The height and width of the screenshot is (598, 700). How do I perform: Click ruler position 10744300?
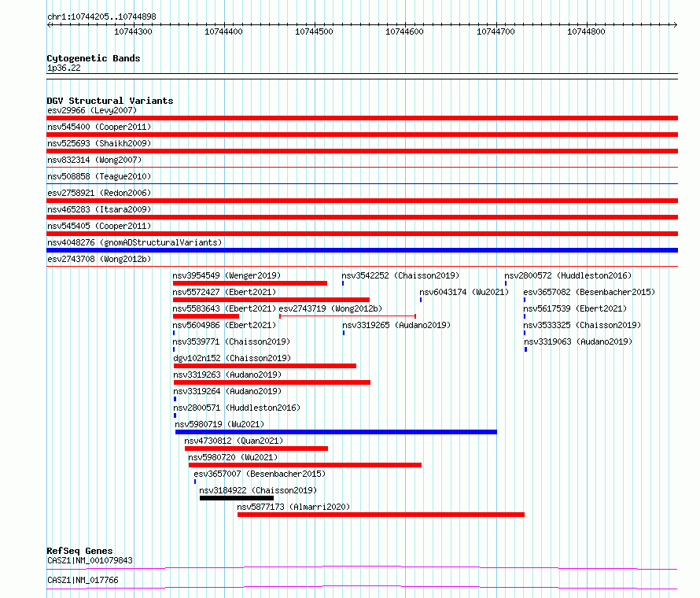(x=133, y=31)
